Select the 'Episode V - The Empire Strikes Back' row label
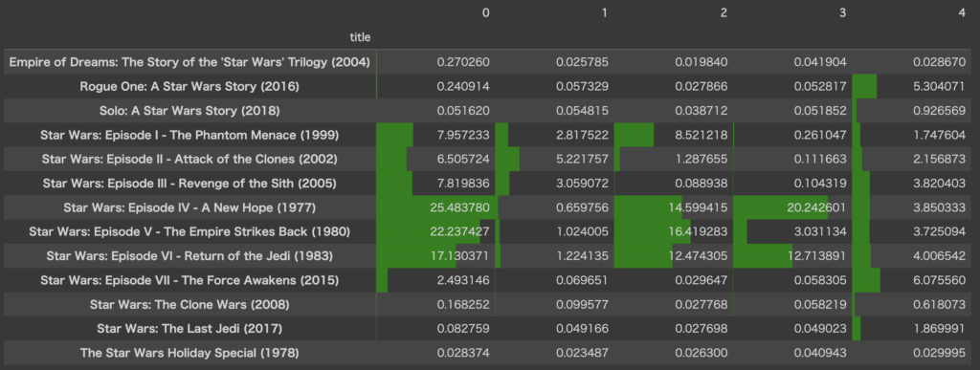 (189, 232)
